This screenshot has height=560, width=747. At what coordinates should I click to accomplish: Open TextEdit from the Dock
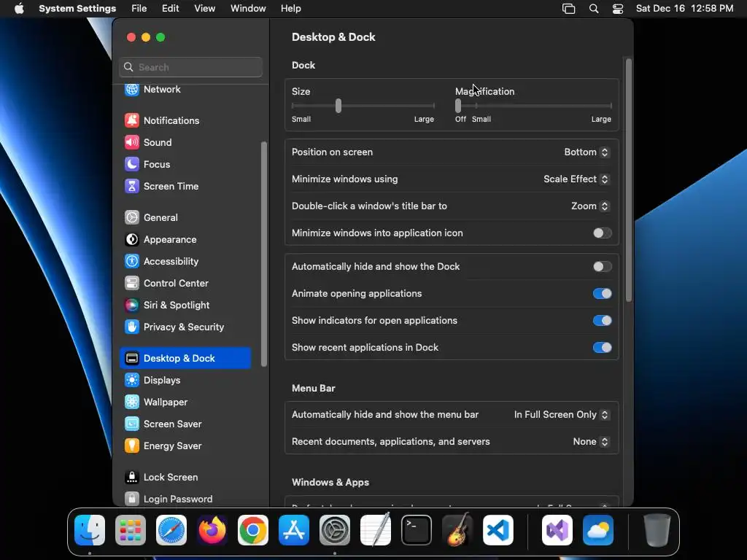pyautogui.click(x=376, y=529)
